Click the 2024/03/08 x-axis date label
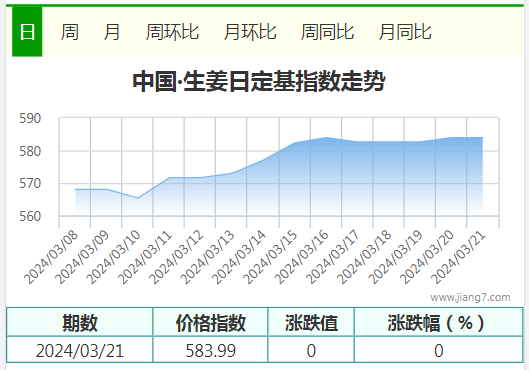The height and width of the screenshot is (370, 529). click(51, 257)
